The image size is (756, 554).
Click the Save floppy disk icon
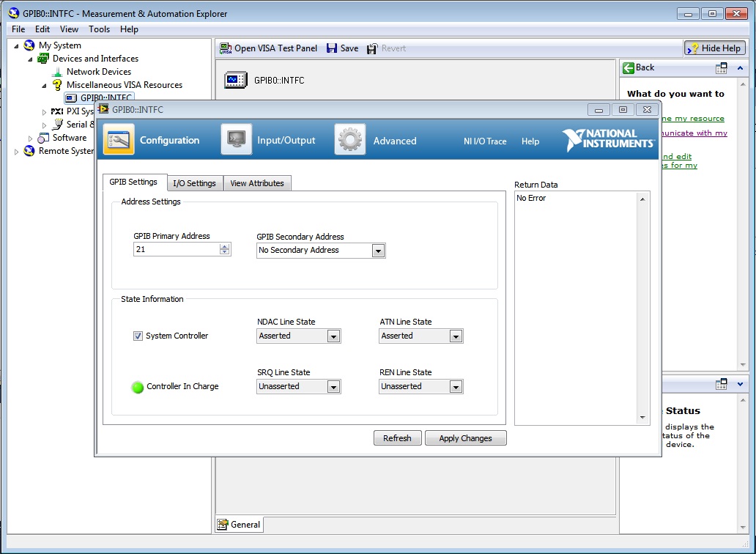tap(332, 48)
